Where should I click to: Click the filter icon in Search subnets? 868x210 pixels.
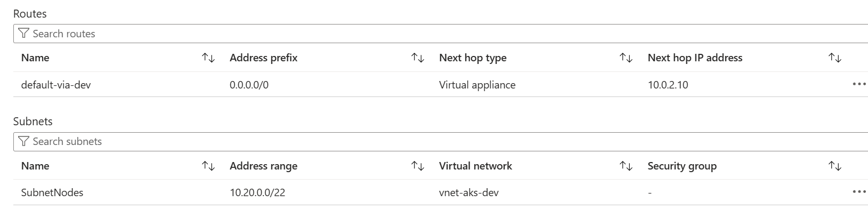(x=23, y=141)
